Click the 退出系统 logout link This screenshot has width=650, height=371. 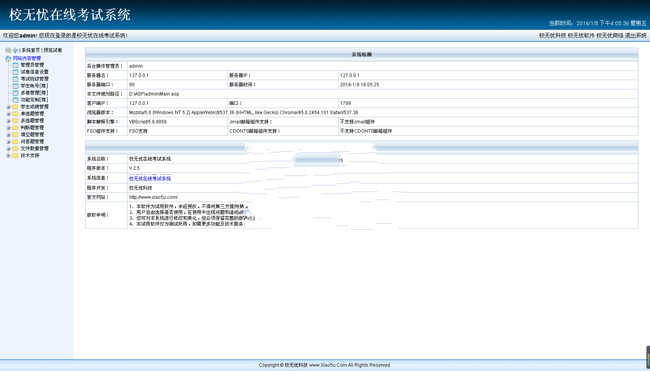click(635, 36)
